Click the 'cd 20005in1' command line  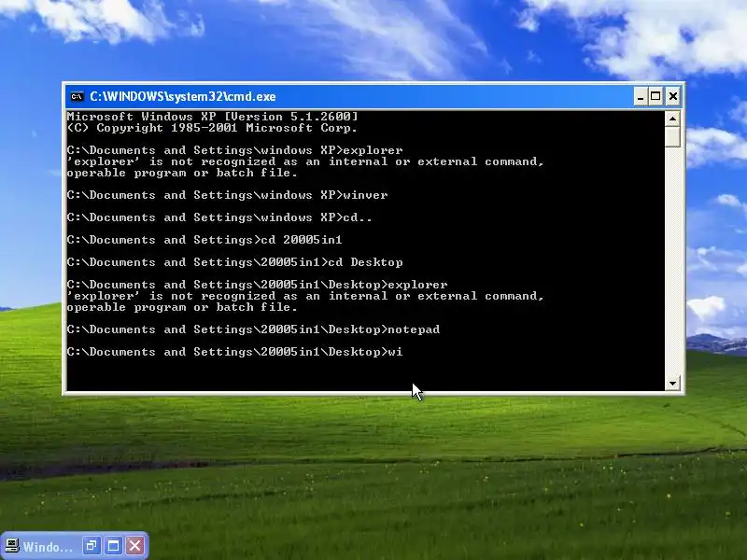[204, 240]
